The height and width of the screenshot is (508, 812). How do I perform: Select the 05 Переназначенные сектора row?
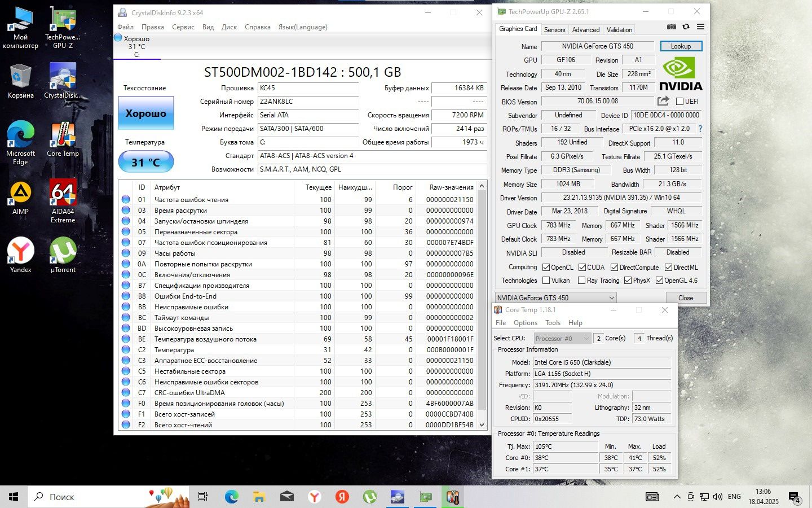click(x=298, y=232)
